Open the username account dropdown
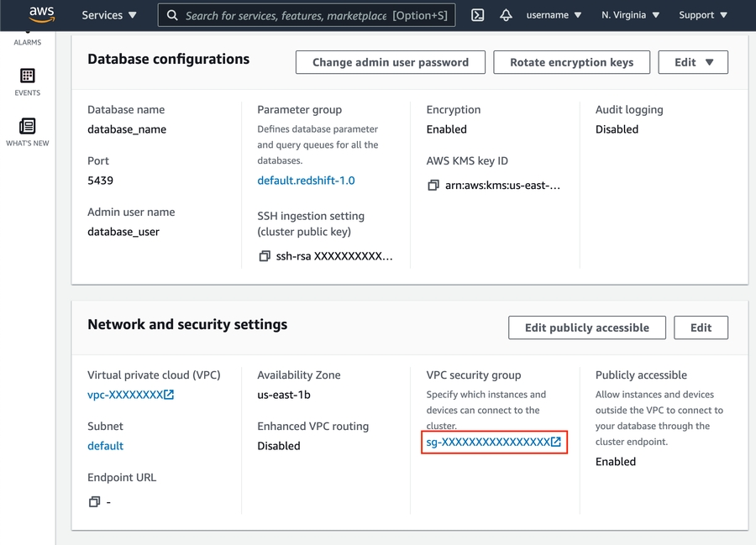This screenshot has height=545, width=756. coord(554,15)
